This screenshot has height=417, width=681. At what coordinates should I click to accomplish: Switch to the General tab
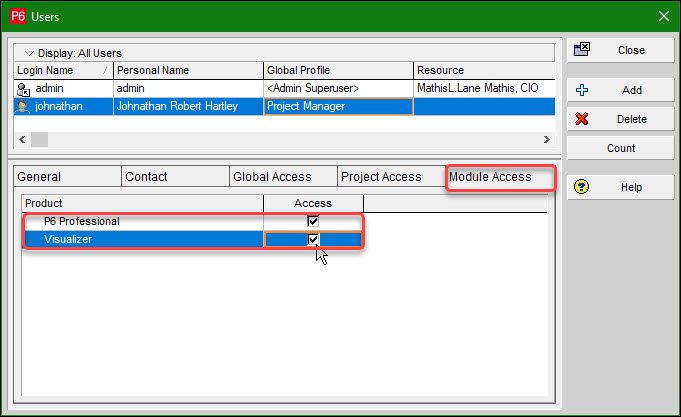click(40, 177)
